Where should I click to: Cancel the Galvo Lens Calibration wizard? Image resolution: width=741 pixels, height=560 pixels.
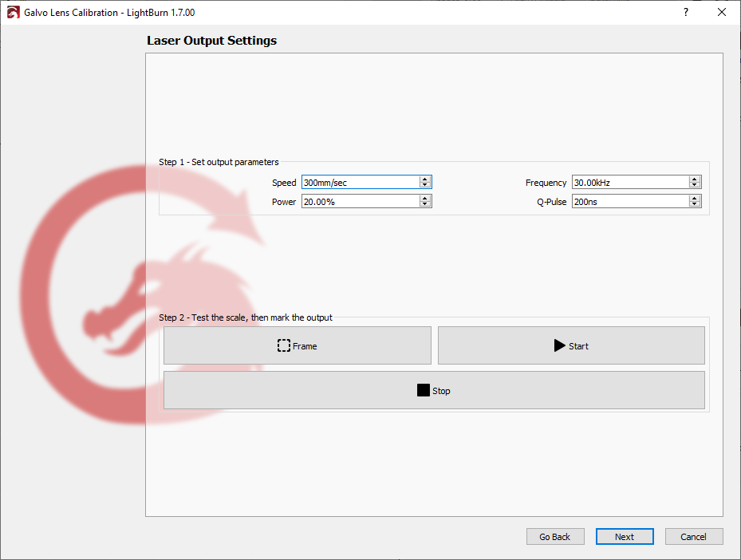tap(694, 537)
